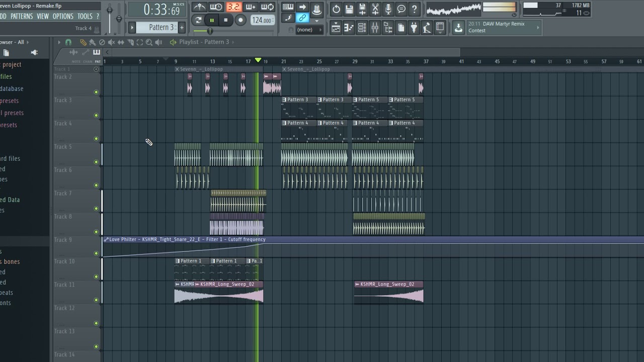Mute Track 2 using its green LED
This screenshot has height=362, width=644.
[x=96, y=92]
